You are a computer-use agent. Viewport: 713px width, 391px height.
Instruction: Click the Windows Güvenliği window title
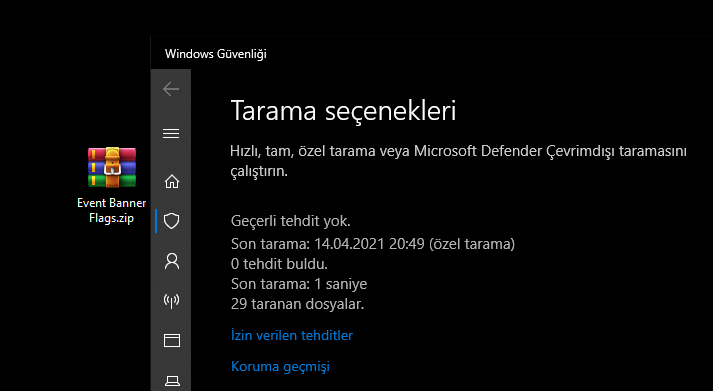[216, 54]
